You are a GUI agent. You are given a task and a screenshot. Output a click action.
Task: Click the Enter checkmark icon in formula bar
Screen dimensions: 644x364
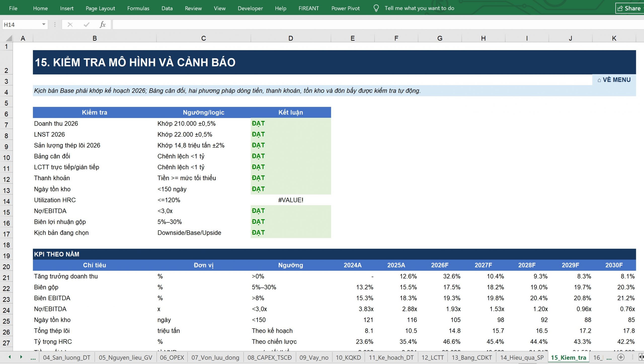tap(87, 25)
